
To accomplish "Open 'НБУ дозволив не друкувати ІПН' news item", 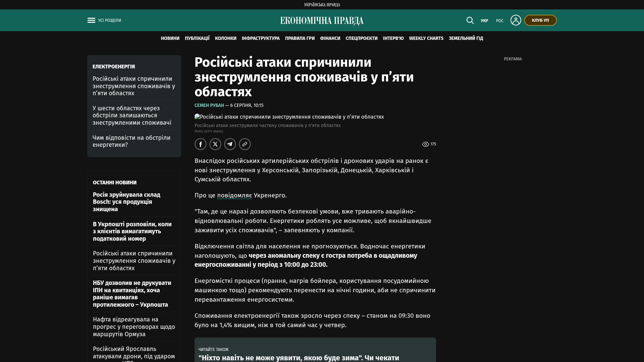I will [132, 294].
